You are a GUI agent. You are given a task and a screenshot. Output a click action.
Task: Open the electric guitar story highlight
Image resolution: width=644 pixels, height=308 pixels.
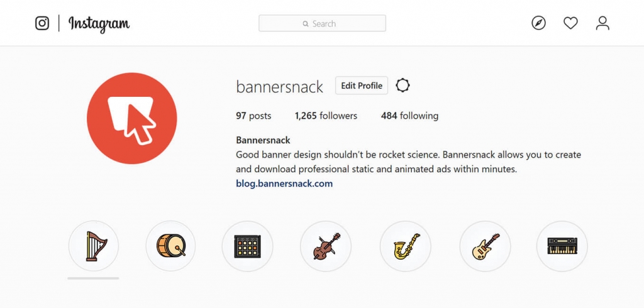[485, 246]
